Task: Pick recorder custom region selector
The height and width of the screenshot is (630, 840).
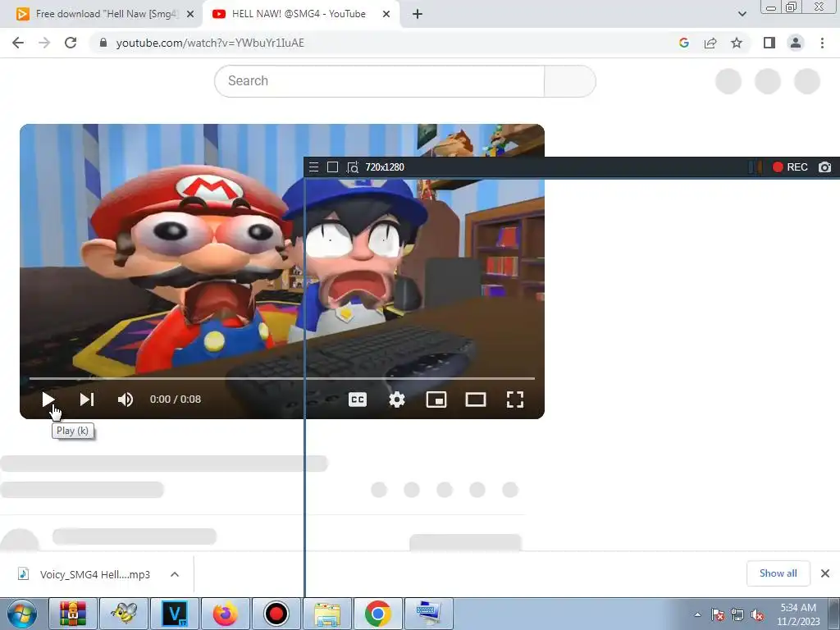Action: tap(353, 167)
